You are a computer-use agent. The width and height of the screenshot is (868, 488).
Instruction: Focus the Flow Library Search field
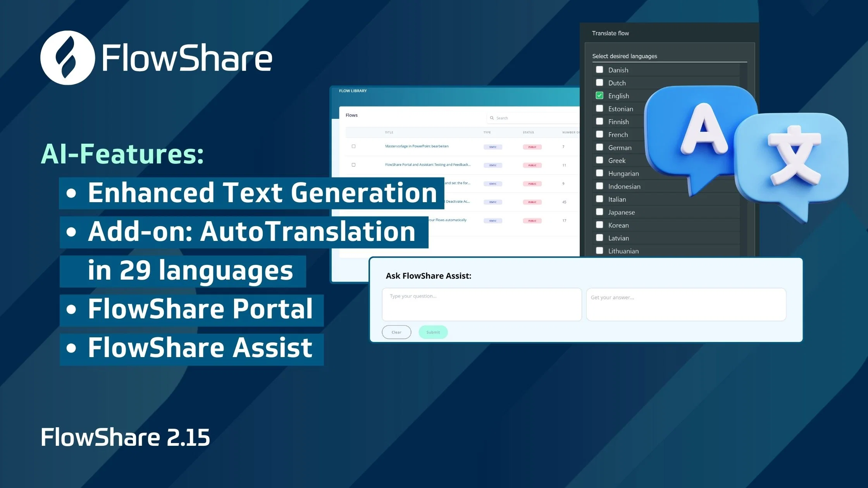click(533, 118)
